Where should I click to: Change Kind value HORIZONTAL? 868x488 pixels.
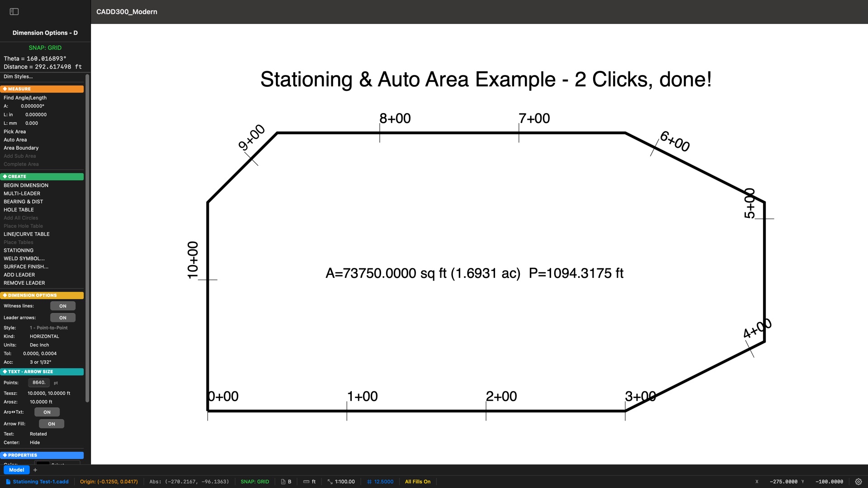pos(44,337)
